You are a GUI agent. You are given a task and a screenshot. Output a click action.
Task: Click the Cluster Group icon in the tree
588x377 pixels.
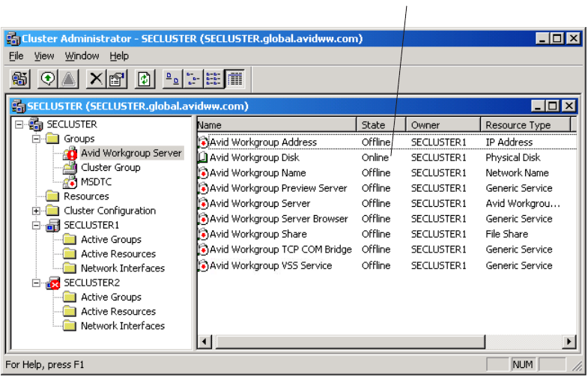tap(70, 168)
